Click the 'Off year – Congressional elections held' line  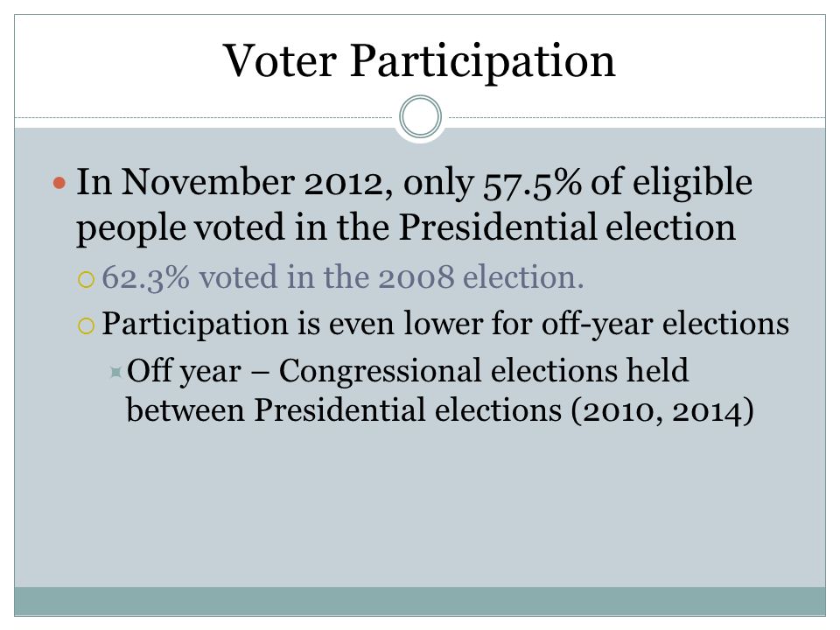click(x=408, y=371)
